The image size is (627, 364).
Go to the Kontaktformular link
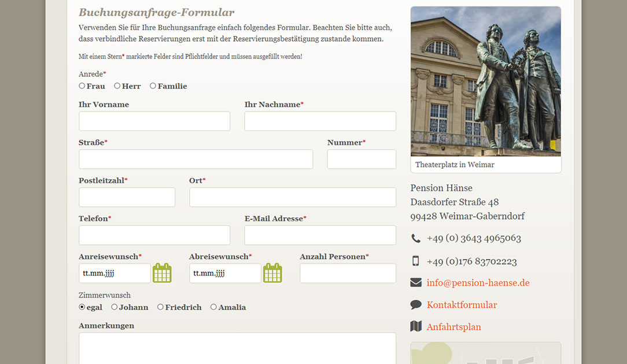[x=462, y=305]
